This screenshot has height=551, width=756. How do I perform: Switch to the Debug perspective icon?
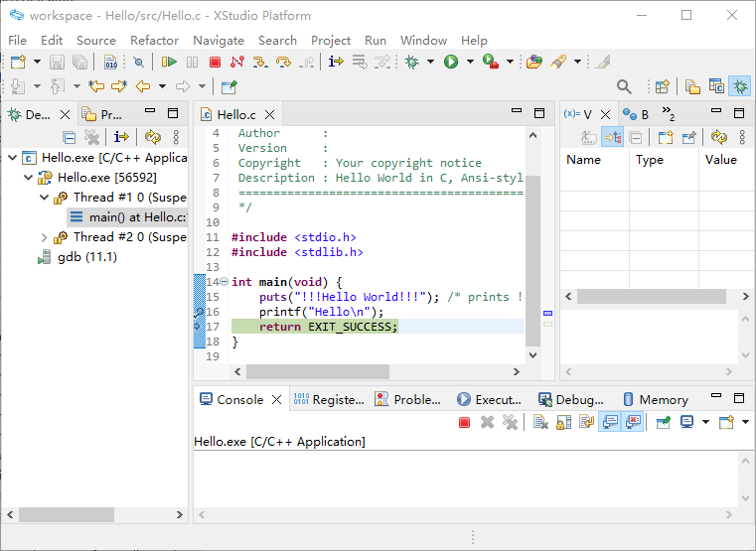pyautogui.click(x=739, y=86)
